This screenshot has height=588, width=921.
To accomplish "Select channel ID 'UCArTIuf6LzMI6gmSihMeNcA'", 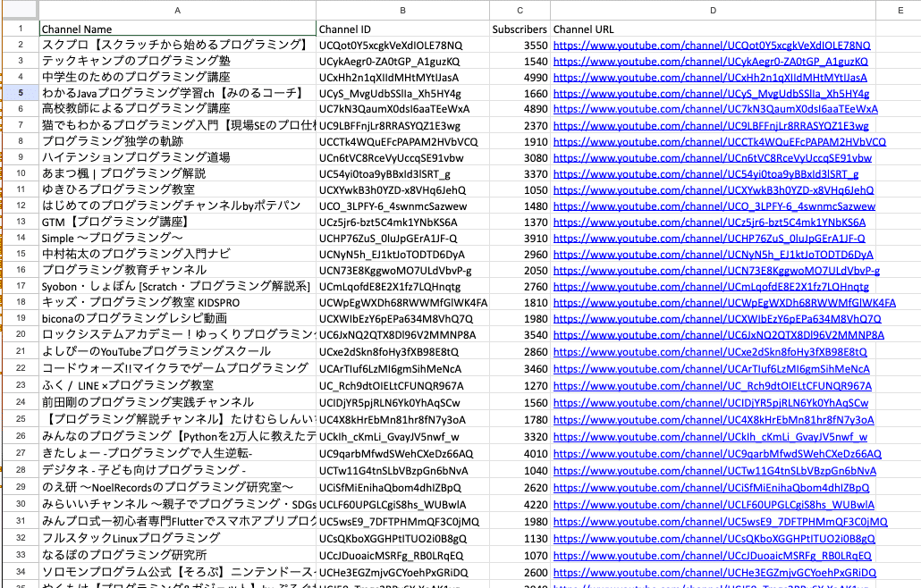I will [x=402, y=368].
